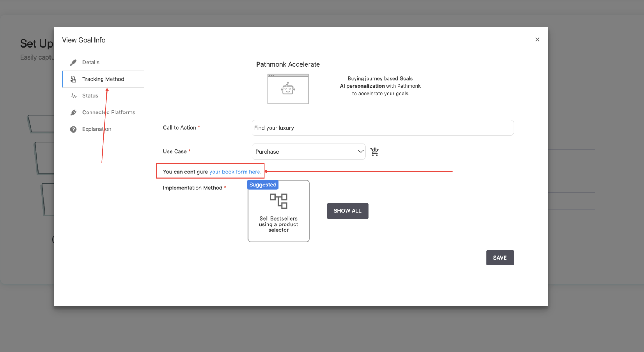This screenshot has width=644, height=352.
Task: Click the shopping cart icon next to Use Case
Action: coord(374,152)
